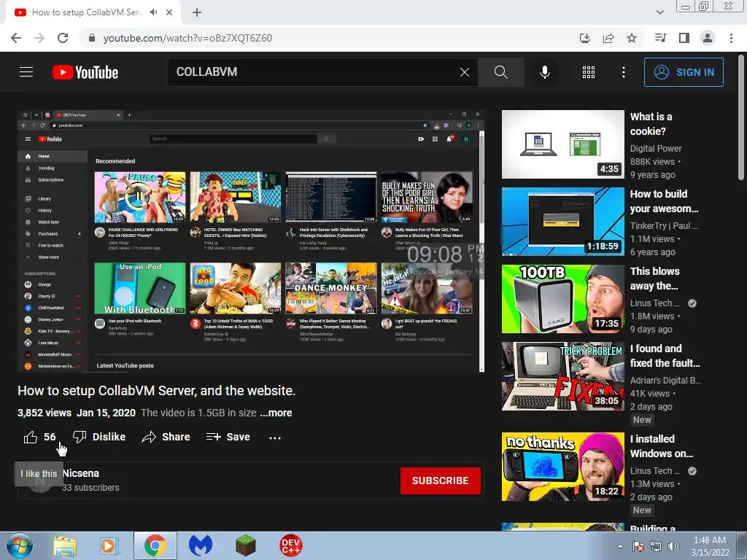Start voice search with the microphone
Viewport: 747px width, 560px height.
pos(544,72)
